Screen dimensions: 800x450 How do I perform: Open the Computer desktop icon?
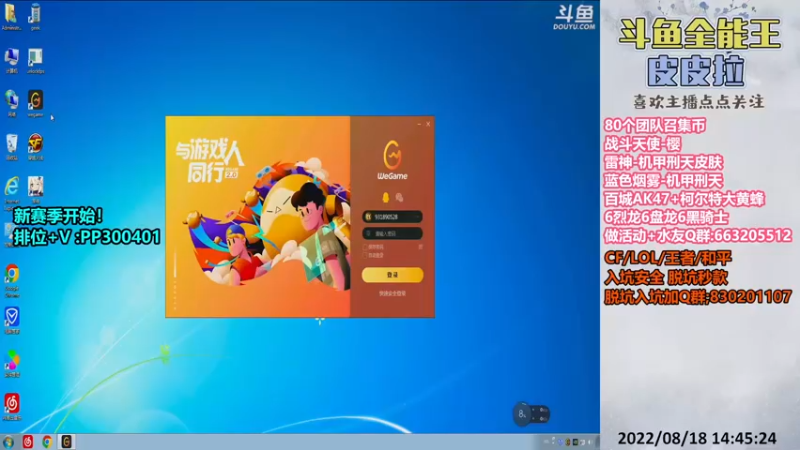tap(11, 61)
